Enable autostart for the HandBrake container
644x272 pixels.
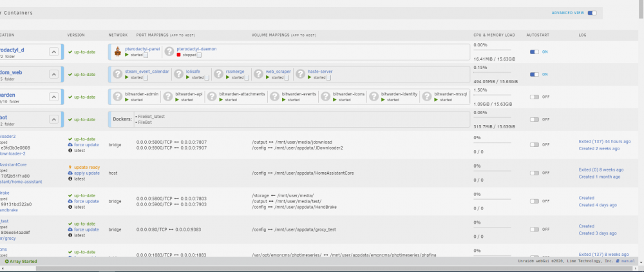coord(535,201)
